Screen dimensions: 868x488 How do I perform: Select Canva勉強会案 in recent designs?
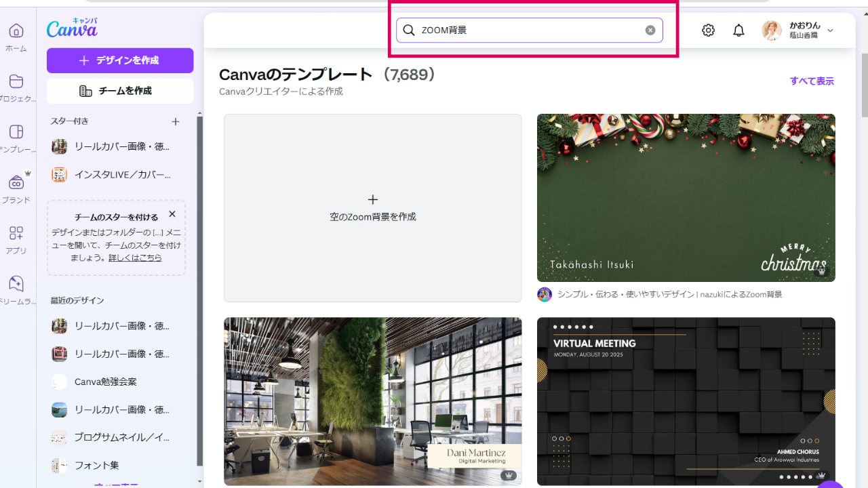click(x=106, y=382)
